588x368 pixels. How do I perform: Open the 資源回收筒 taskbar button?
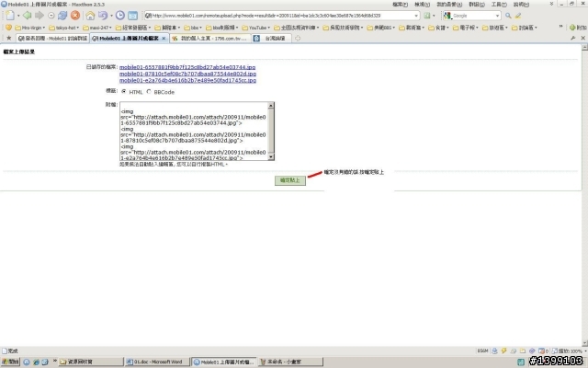tap(90, 362)
